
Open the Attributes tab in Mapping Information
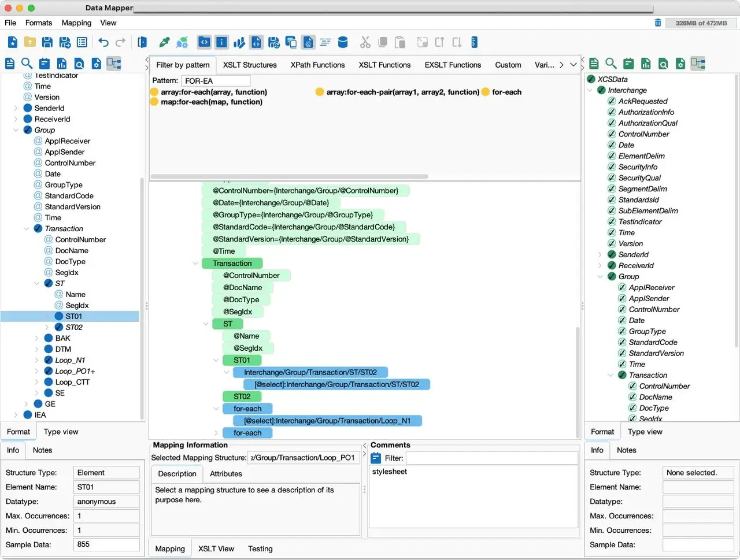click(225, 473)
